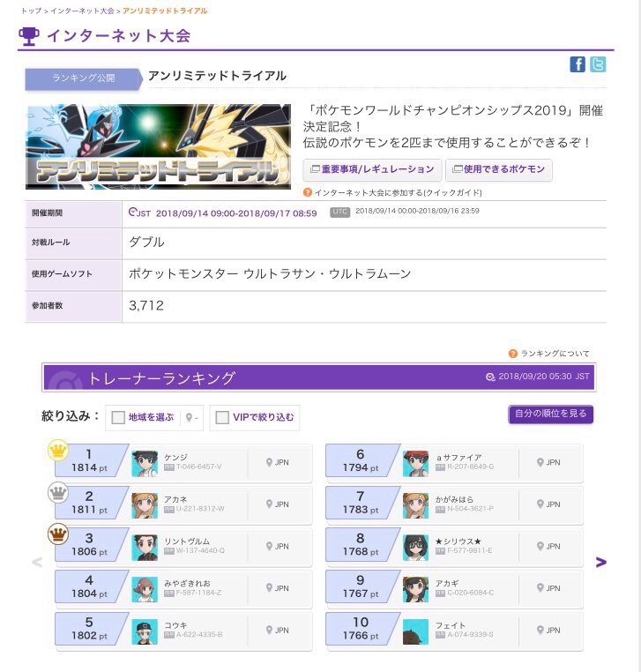
Task: Click the participant count 3,712
Action: point(146,306)
